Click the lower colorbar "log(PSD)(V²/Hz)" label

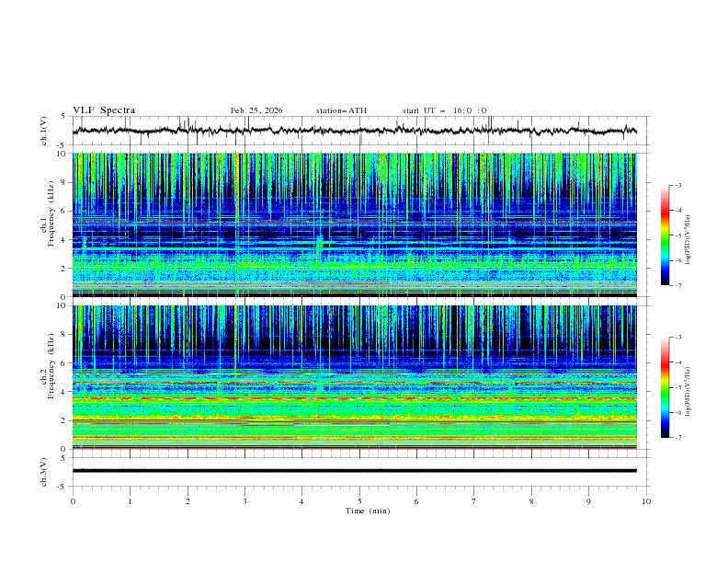tap(688, 392)
